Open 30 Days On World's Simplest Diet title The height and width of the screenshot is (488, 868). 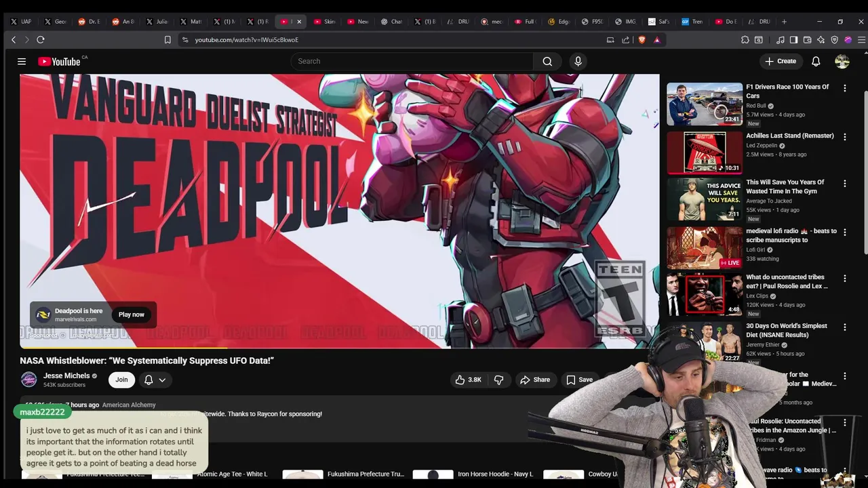[787, 330]
